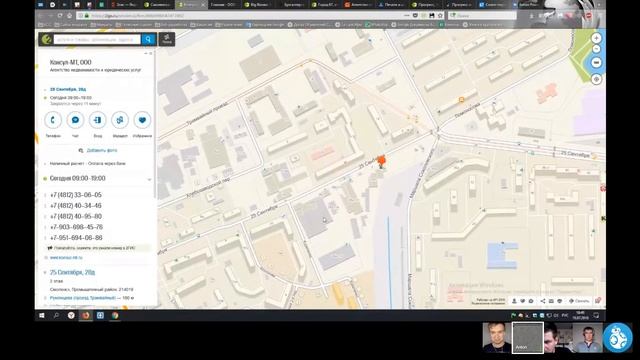640x360 pixels.
Task: Click the download button in map footer
Action: click(579, 301)
